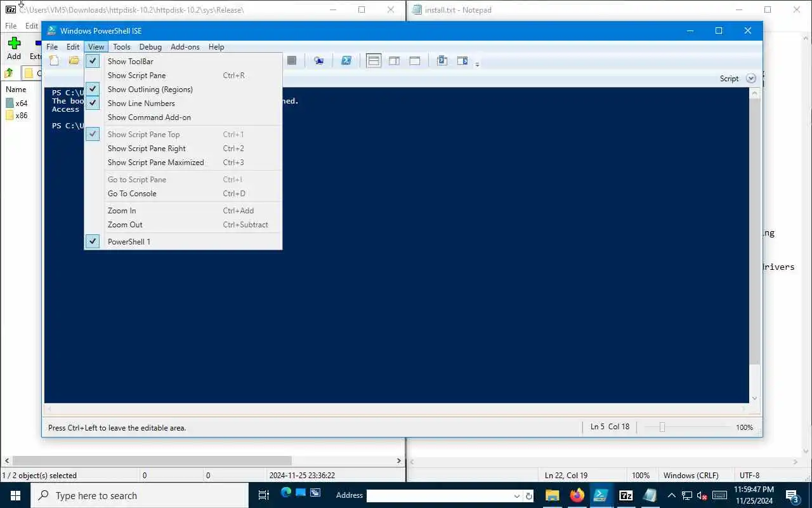Choose Show Script Pane Maximized menu entry

pyautogui.click(x=183, y=163)
